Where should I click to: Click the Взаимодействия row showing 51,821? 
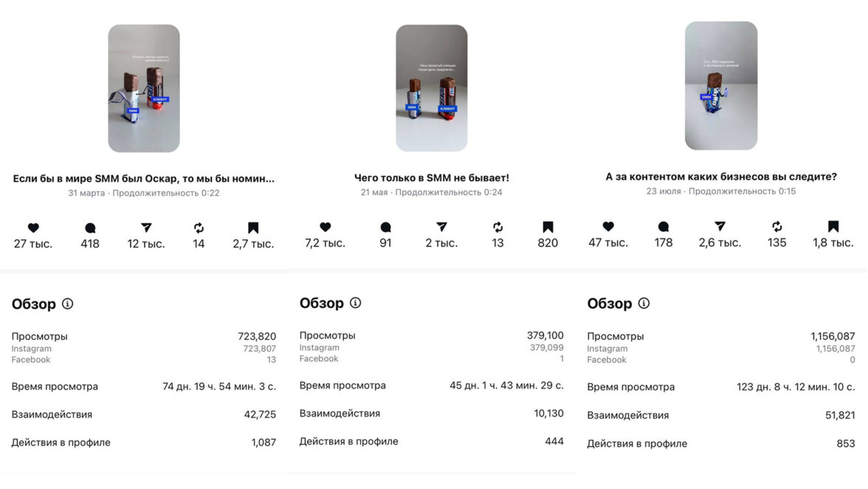[721, 415]
